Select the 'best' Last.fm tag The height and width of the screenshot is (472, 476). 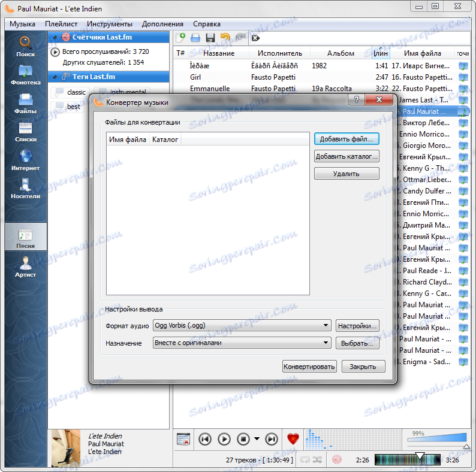tap(68, 107)
